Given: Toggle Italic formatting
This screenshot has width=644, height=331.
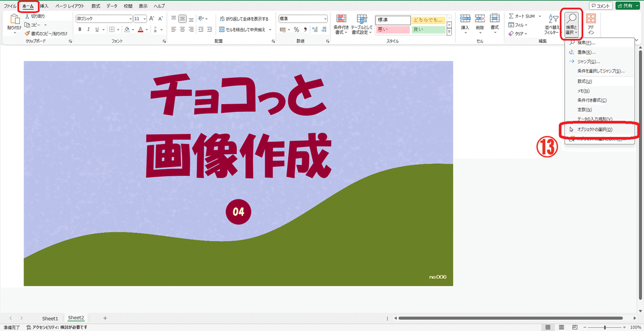Looking at the screenshot, I should (88, 30).
